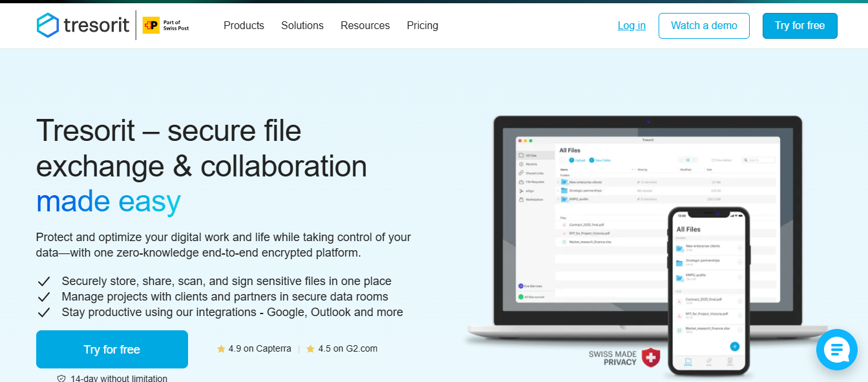Viewport: 868px width, 382px height.
Task: Open New enterprise clients options in phone mockup
Action: (739, 246)
